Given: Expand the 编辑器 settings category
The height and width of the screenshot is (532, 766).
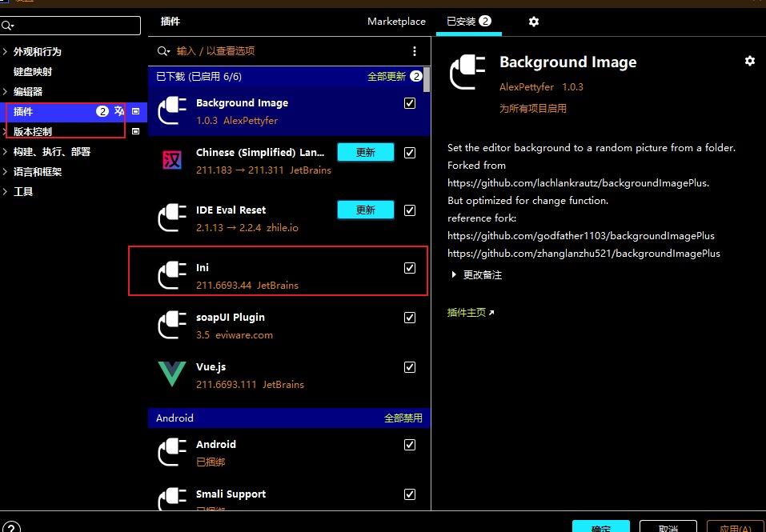Looking at the screenshot, I should (4, 91).
